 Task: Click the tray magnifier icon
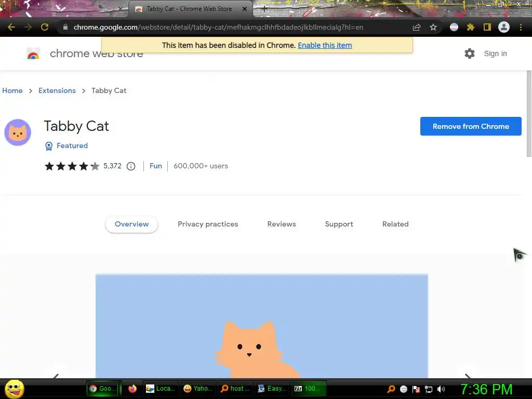coord(391,389)
